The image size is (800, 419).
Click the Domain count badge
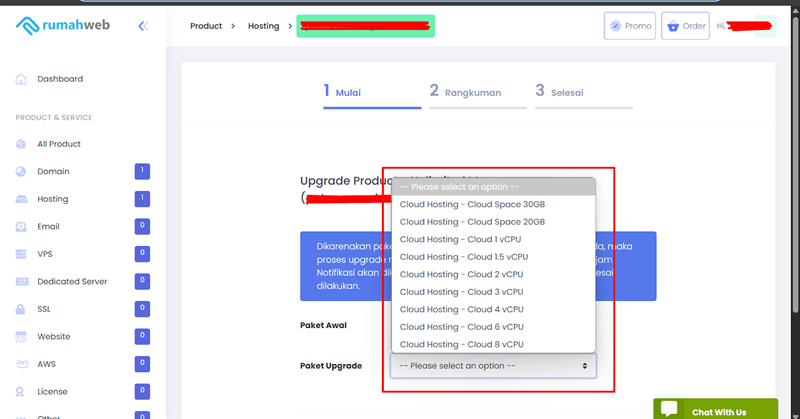pyautogui.click(x=142, y=171)
